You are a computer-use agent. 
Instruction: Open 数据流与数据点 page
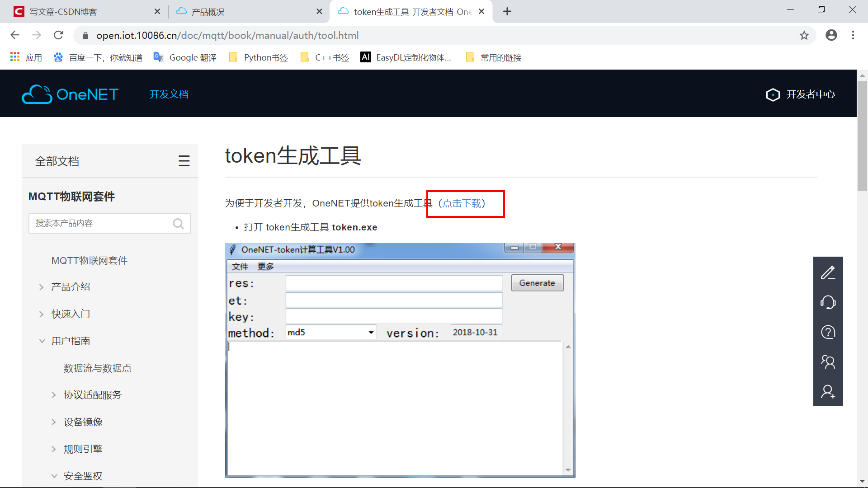pyautogui.click(x=98, y=368)
